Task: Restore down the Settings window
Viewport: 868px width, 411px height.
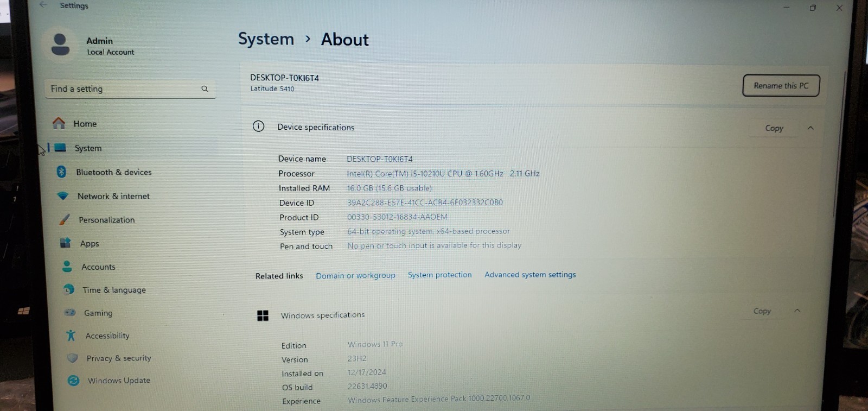Action: (813, 8)
